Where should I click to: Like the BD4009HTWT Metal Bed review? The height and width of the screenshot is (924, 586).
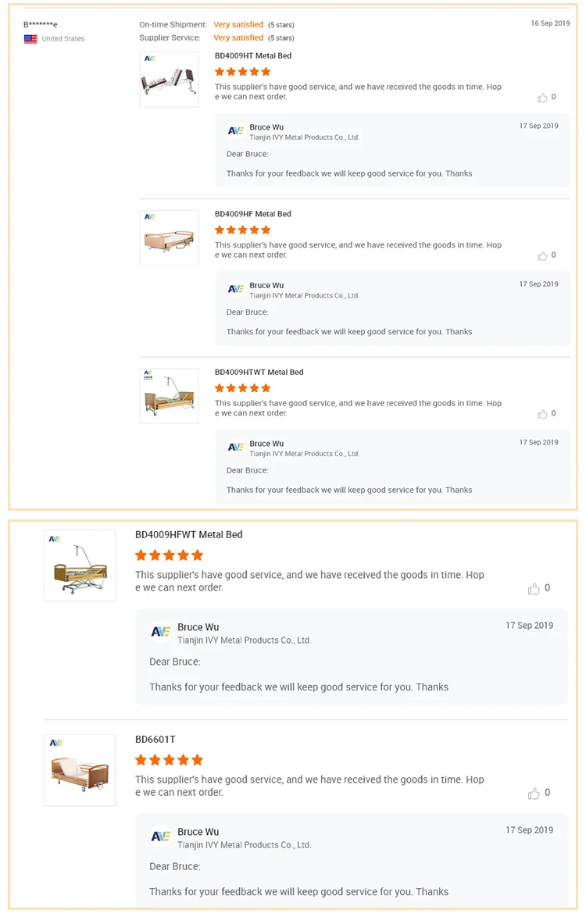pyautogui.click(x=542, y=414)
